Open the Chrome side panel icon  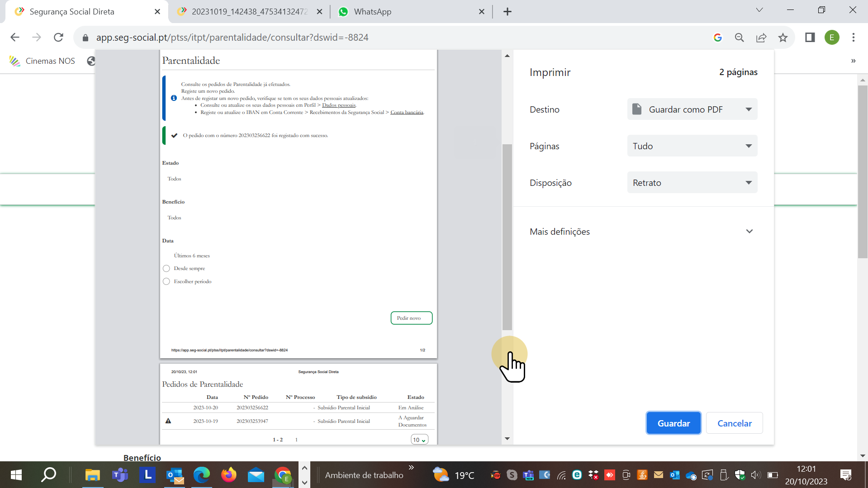(810, 38)
